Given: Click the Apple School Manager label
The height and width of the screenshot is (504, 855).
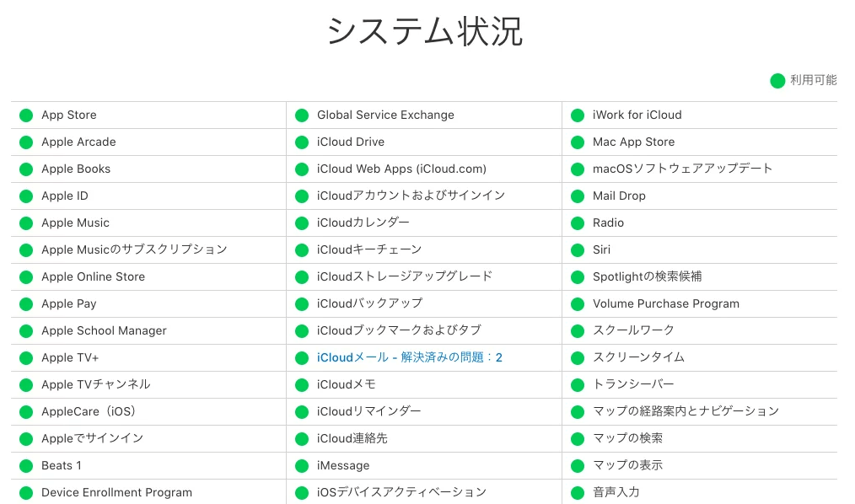Looking at the screenshot, I should (x=105, y=330).
